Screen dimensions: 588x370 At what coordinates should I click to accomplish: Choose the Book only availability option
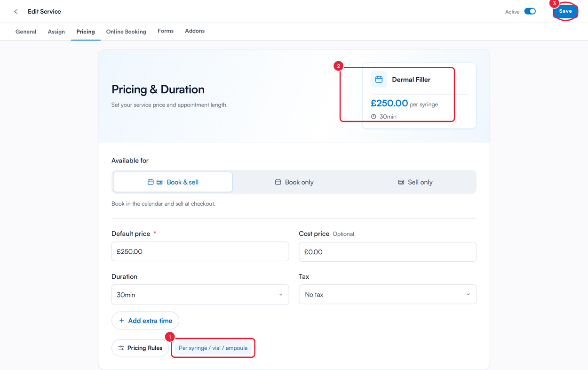pos(294,182)
